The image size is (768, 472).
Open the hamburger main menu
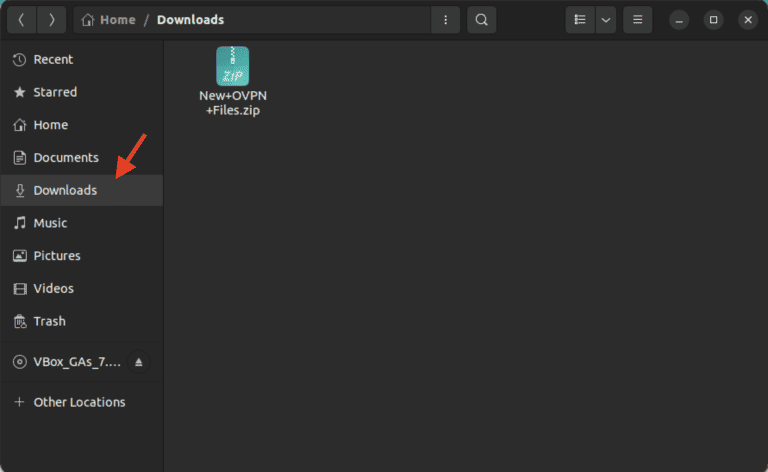point(638,19)
